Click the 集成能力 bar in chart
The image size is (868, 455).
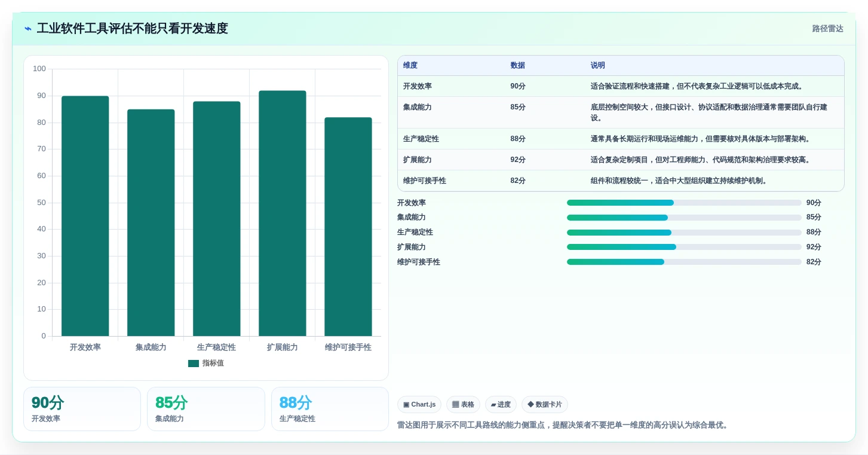[151, 222]
